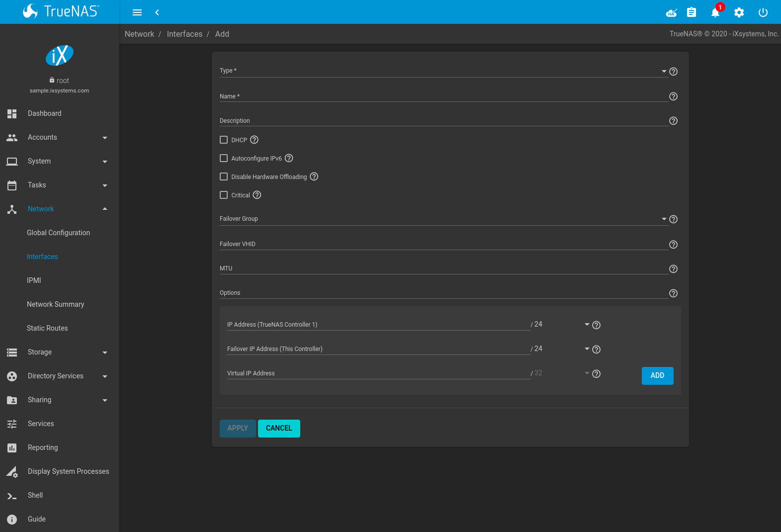Click the iX logo in the sidebar
The width and height of the screenshot is (781, 532).
tap(60, 56)
